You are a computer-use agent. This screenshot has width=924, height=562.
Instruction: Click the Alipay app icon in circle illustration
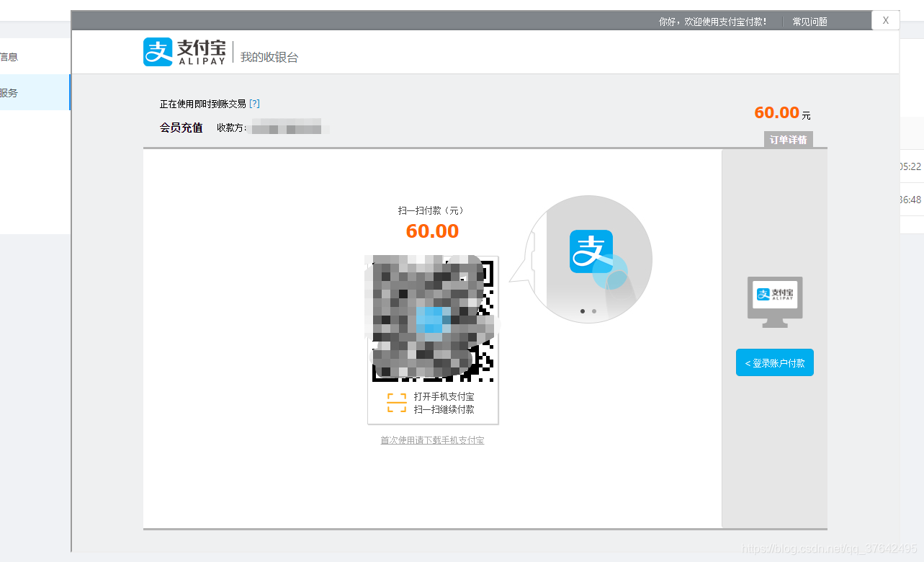click(x=591, y=251)
